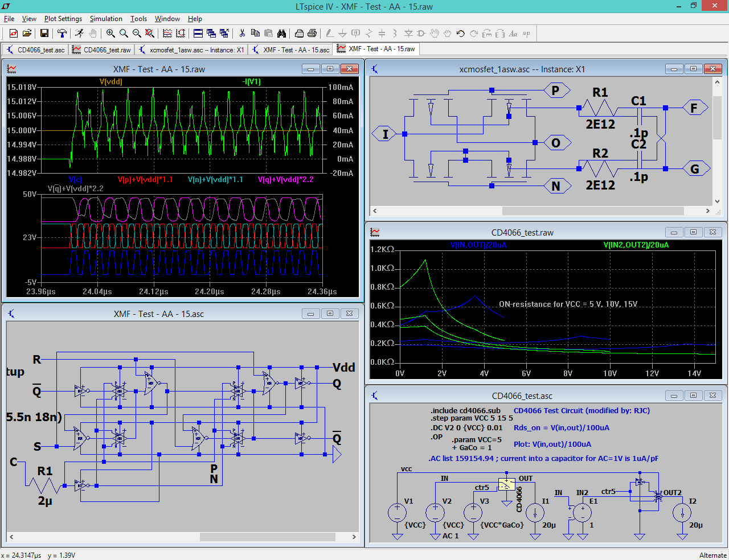This screenshot has height=560, width=729.
Task: Click the Cut scissors icon
Action: click(x=242, y=34)
